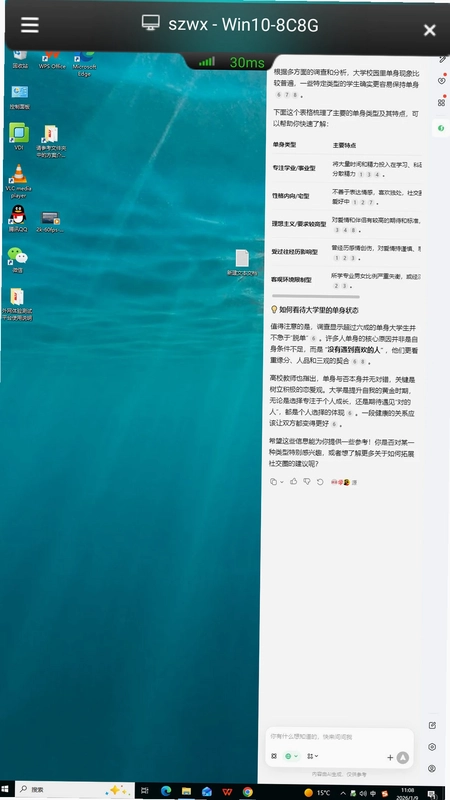Open WPS Office from the taskbar
Image resolution: width=450 pixels, height=800 pixels.
click(227, 792)
